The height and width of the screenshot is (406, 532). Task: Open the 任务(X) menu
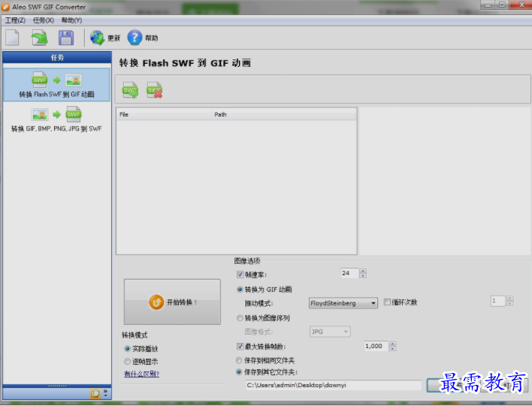pyautogui.click(x=43, y=20)
